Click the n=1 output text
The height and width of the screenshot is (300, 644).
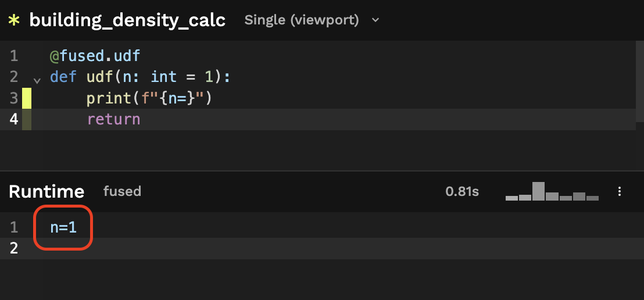(x=63, y=227)
